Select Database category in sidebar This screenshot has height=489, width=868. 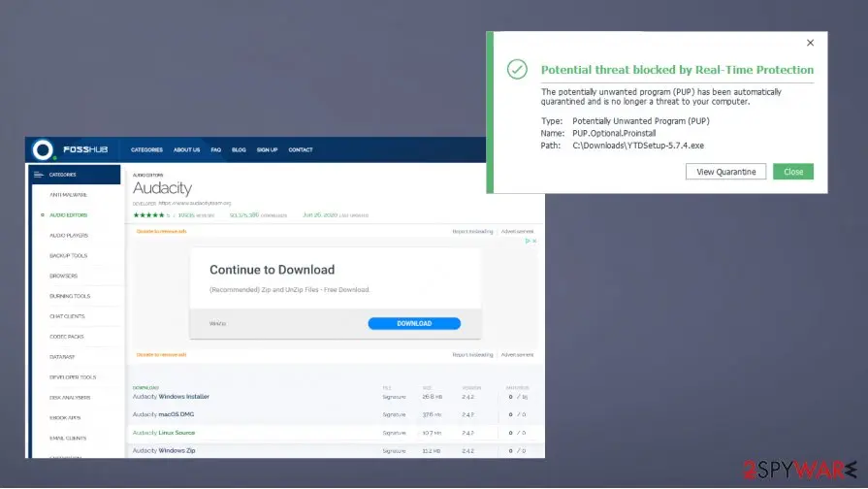62,357
